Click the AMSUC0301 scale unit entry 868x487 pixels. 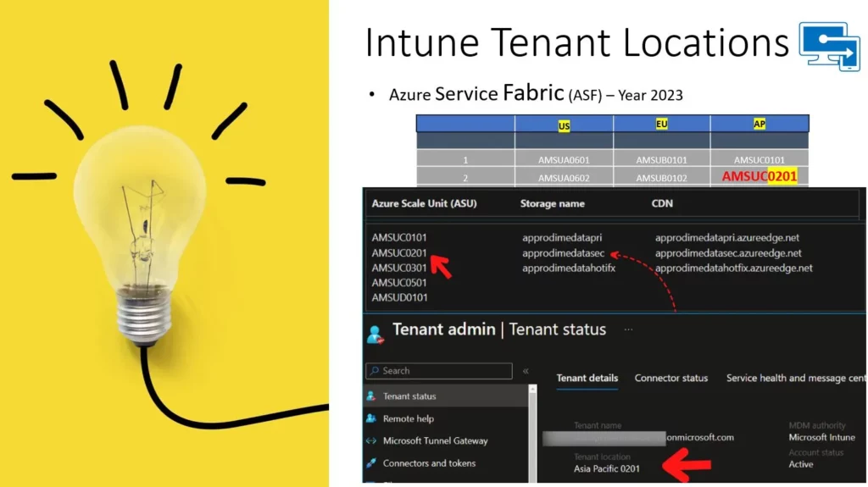[399, 268]
